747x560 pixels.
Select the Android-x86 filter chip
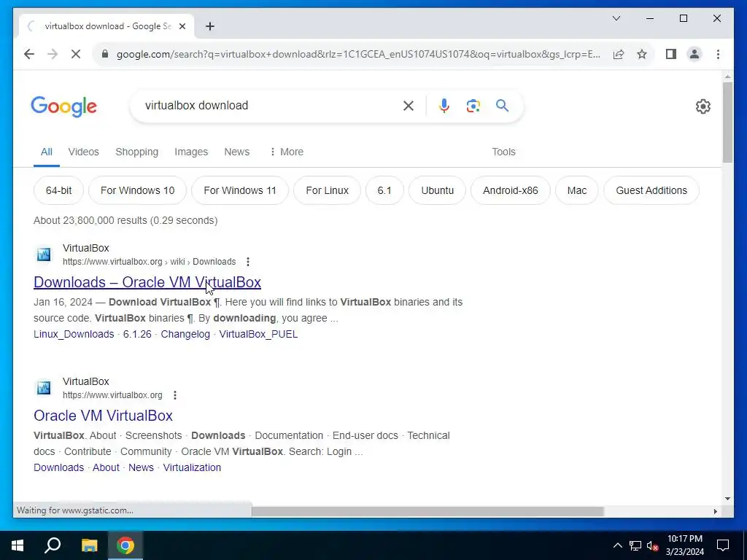pos(510,190)
